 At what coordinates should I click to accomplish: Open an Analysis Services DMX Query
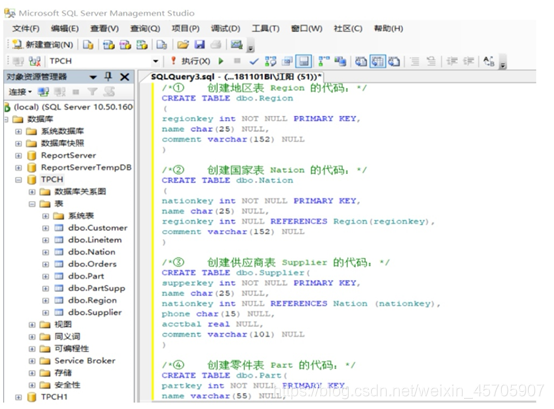click(125, 45)
